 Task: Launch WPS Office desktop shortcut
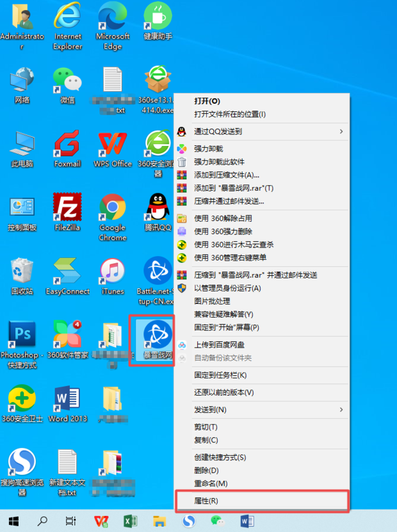pyautogui.click(x=112, y=143)
